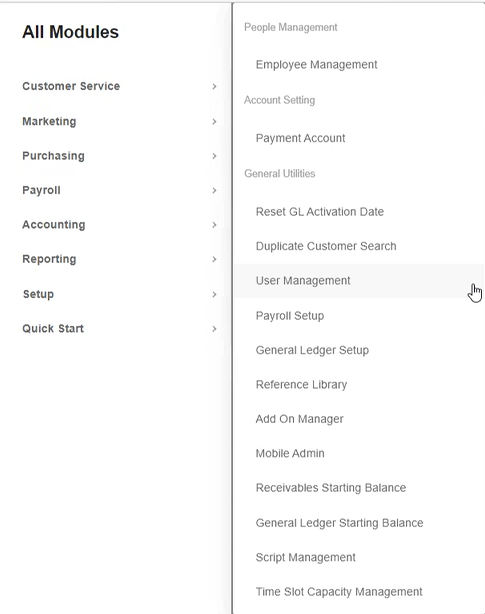Expand the Marketing chevron arrow

(x=214, y=121)
